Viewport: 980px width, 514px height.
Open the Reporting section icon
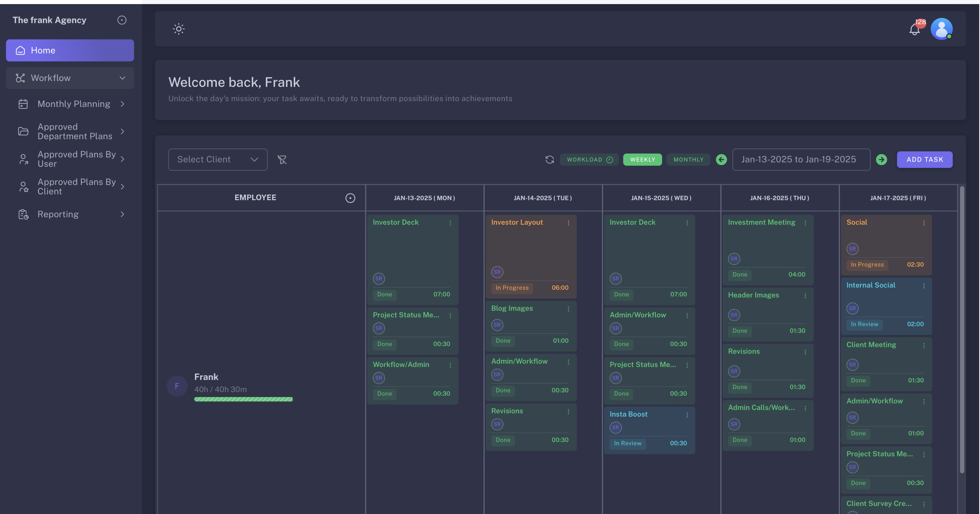(23, 214)
